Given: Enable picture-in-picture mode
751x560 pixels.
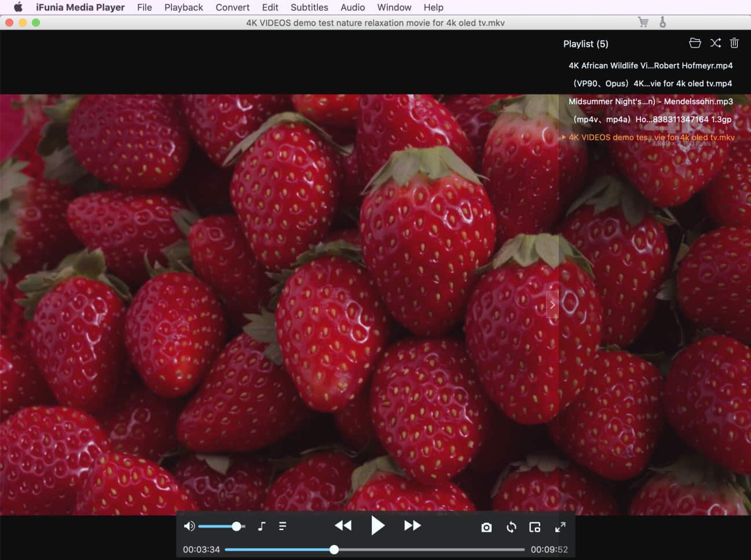Looking at the screenshot, I should tap(535, 527).
